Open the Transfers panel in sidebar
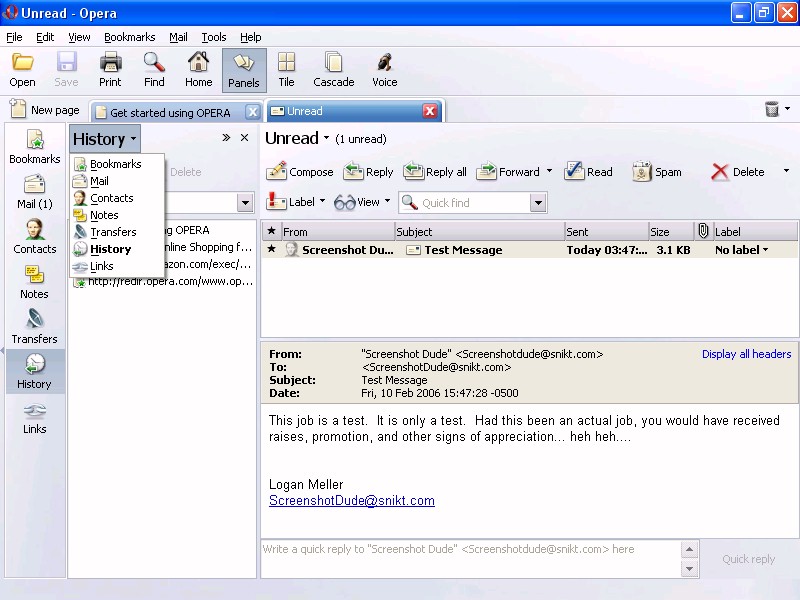Screen dimensions: 800x600 (x=34, y=326)
